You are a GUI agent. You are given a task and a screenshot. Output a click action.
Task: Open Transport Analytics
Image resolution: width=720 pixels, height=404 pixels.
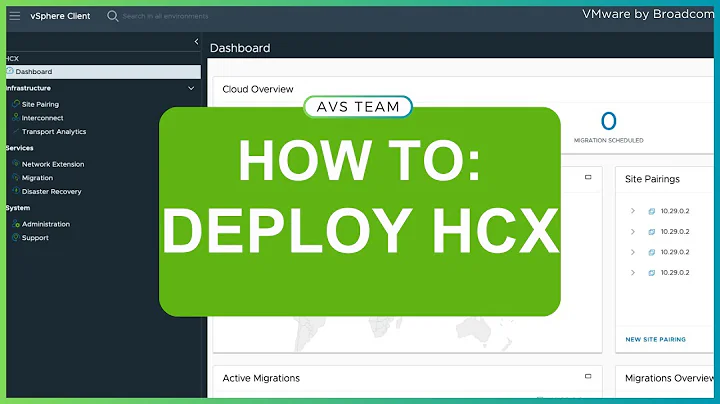[x=54, y=132]
